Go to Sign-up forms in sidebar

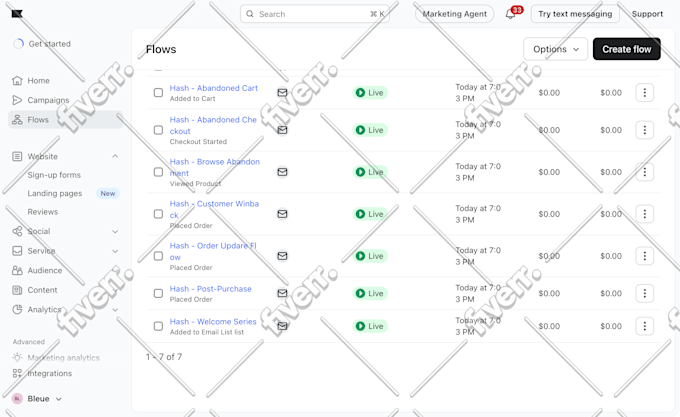[x=54, y=175]
